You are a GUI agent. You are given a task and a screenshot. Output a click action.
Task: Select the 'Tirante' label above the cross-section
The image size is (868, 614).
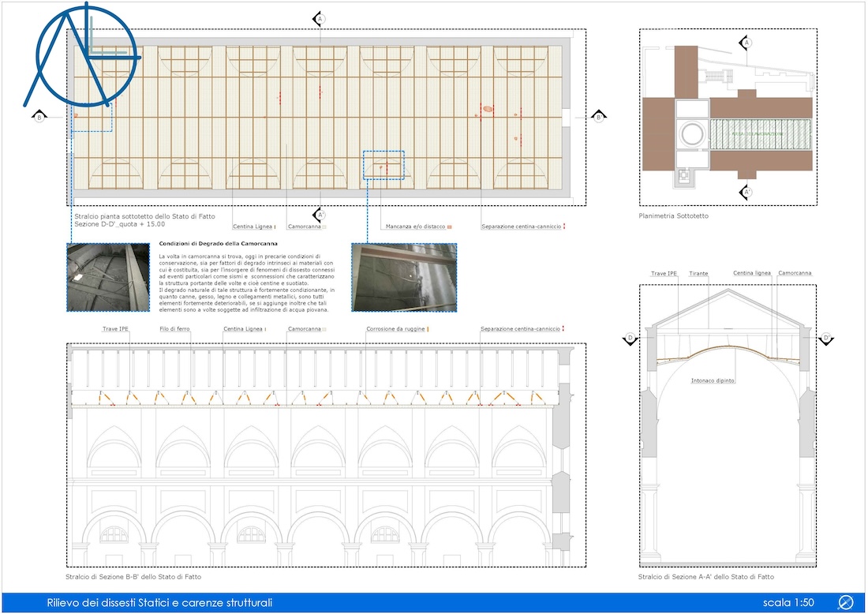click(698, 274)
